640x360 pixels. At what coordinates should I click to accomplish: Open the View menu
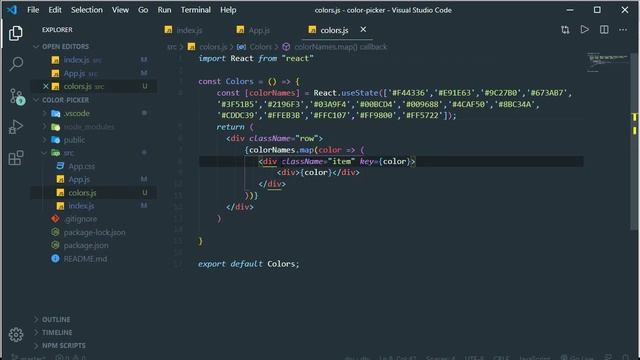(x=120, y=10)
